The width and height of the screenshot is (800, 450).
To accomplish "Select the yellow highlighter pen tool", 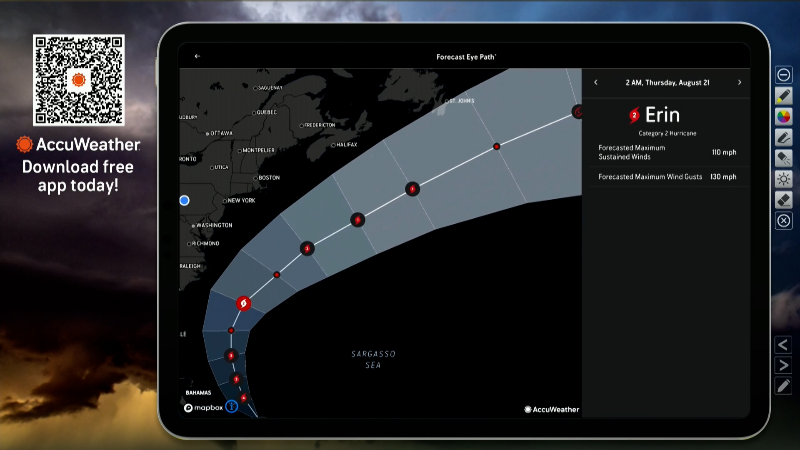I will coord(784,96).
